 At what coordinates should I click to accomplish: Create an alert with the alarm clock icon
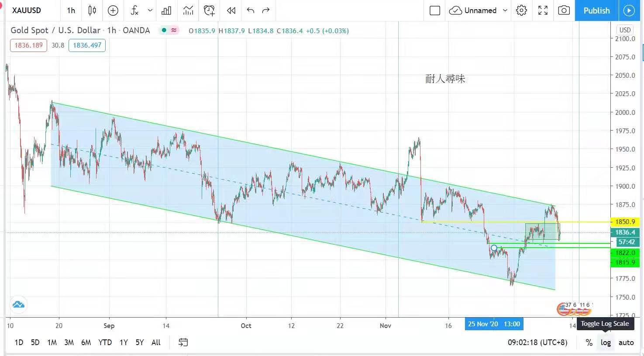(x=209, y=10)
